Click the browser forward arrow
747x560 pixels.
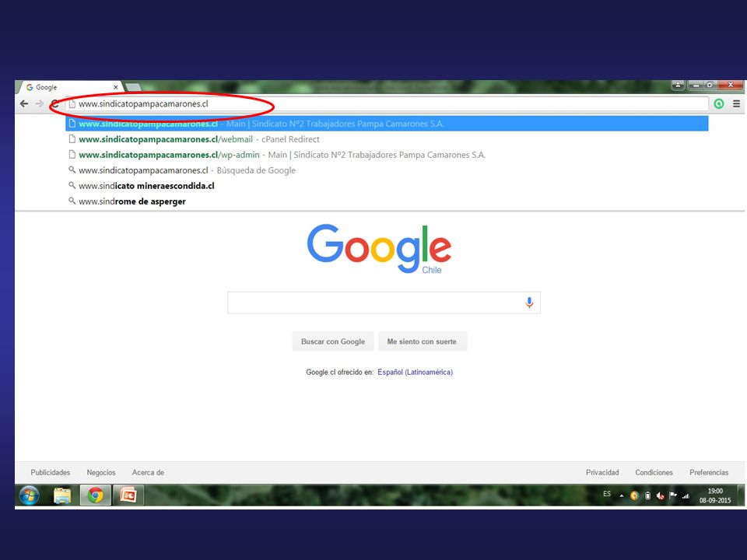(x=40, y=103)
